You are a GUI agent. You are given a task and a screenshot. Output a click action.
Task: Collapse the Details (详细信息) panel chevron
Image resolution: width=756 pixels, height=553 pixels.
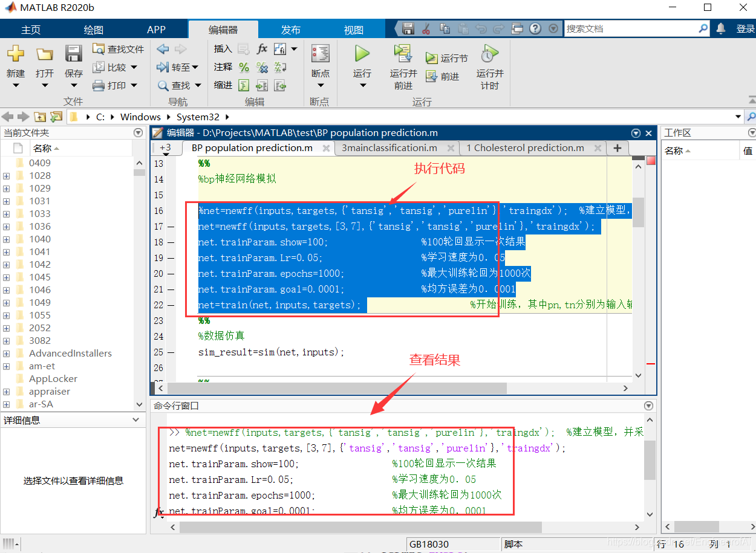click(136, 420)
